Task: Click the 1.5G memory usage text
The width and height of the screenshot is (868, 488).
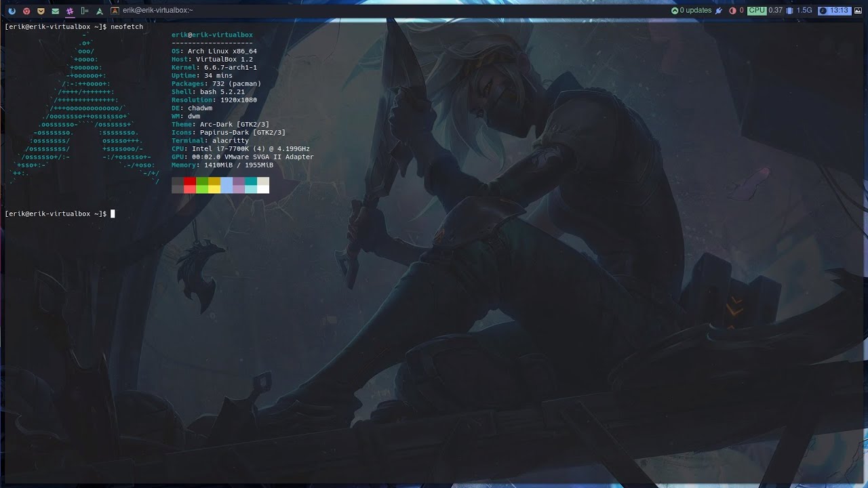Action: (804, 11)
